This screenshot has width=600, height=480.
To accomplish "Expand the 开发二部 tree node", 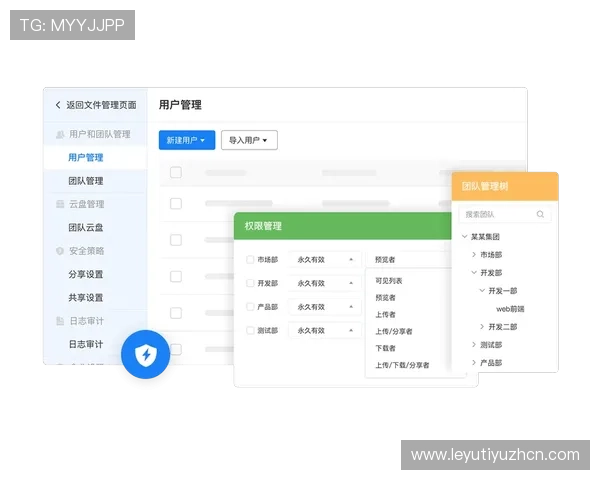I will pos(482,327).
